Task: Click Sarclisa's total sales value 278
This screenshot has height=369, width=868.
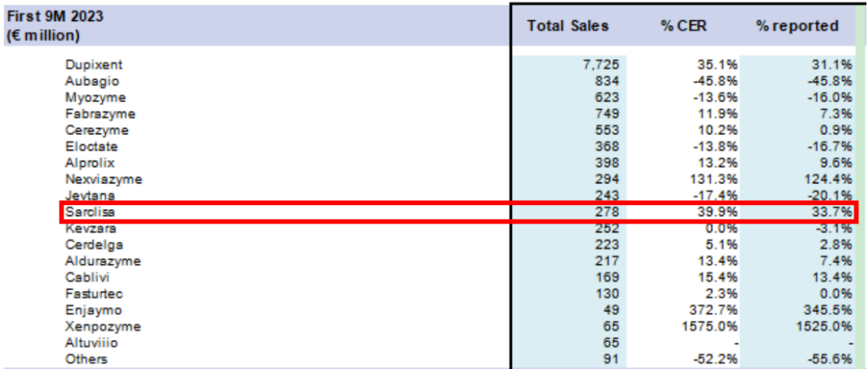Action: 607,212
